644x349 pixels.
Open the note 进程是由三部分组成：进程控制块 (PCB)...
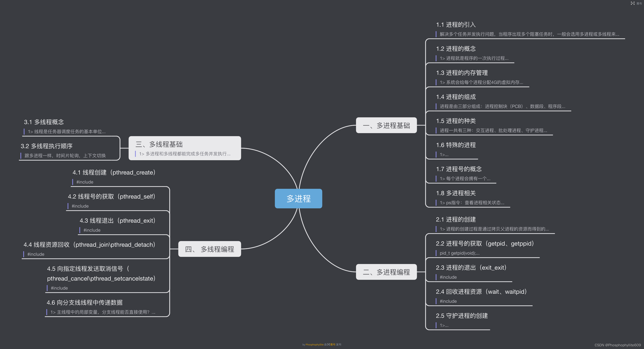click(x=503, y=106)
